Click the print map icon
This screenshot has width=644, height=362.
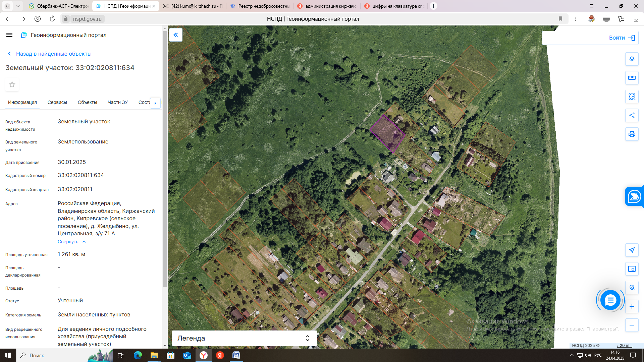632,134
